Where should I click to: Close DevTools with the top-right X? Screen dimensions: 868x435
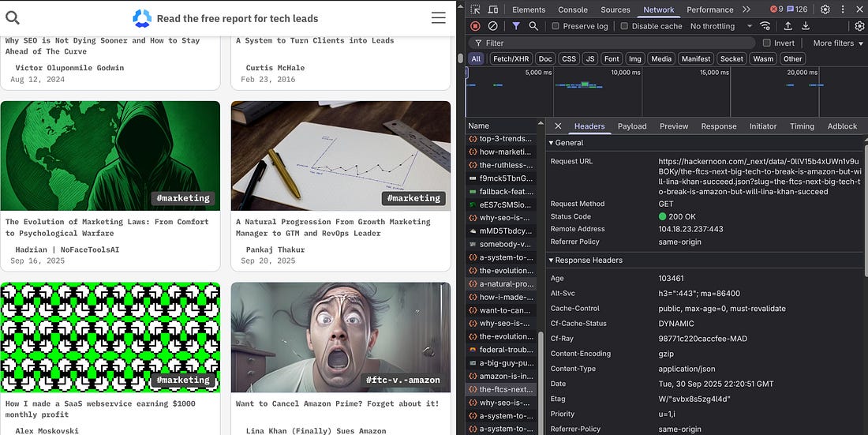coord(859,9)
